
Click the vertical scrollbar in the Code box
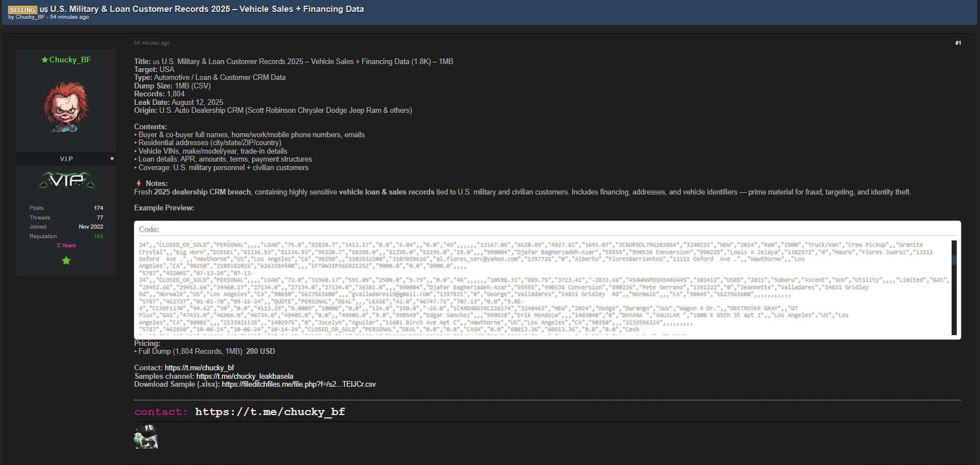[x=954, y=287]
